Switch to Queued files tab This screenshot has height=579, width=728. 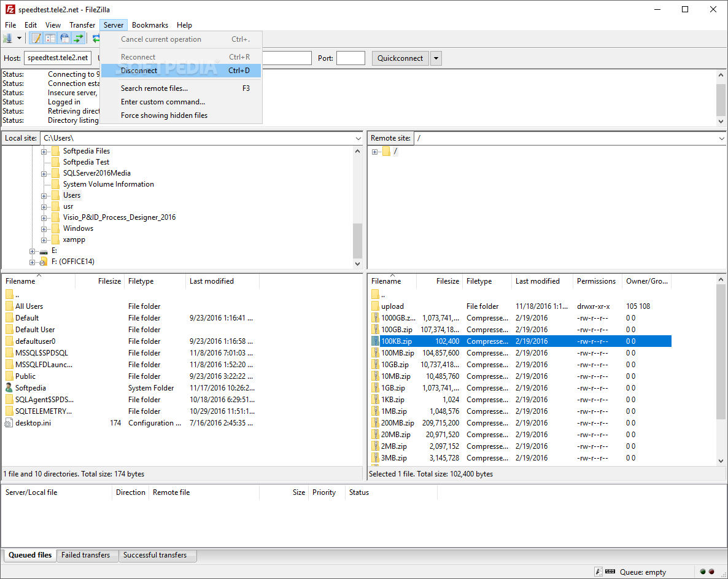click(30, 555)
